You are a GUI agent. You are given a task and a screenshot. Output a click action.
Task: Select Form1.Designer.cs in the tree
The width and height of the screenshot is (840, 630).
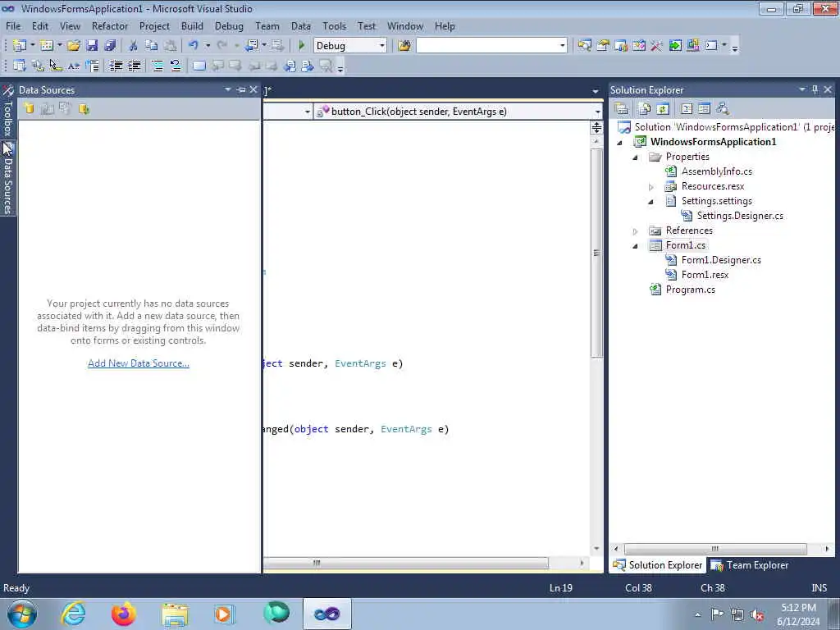[721, 260]
